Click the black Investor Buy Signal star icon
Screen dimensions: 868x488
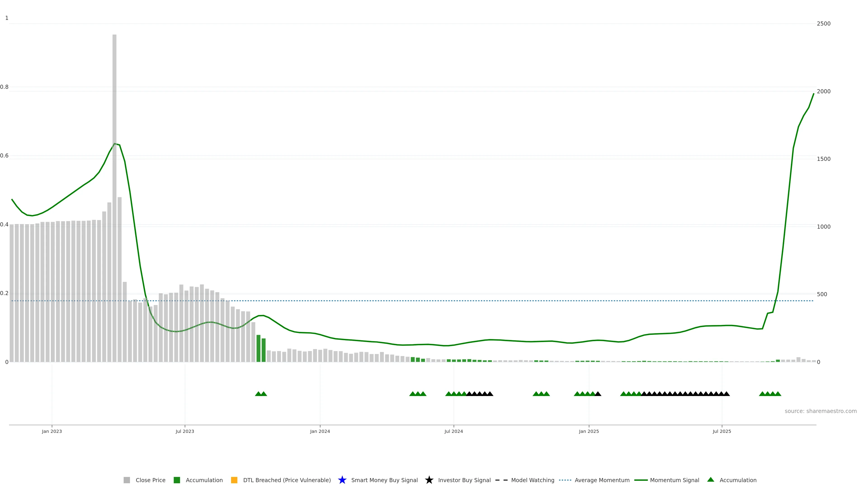429,480
